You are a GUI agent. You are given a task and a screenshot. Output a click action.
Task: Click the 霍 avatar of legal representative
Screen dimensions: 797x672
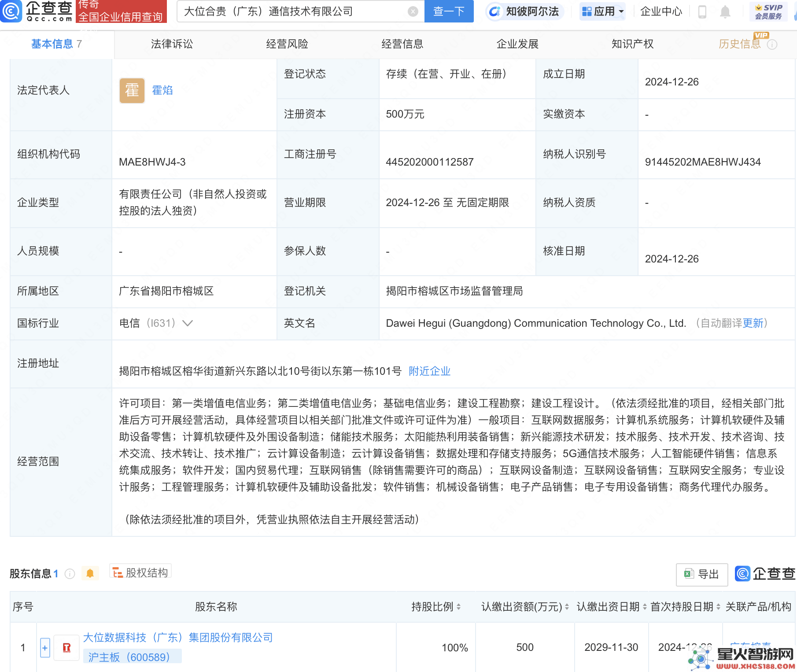(132, 90)
